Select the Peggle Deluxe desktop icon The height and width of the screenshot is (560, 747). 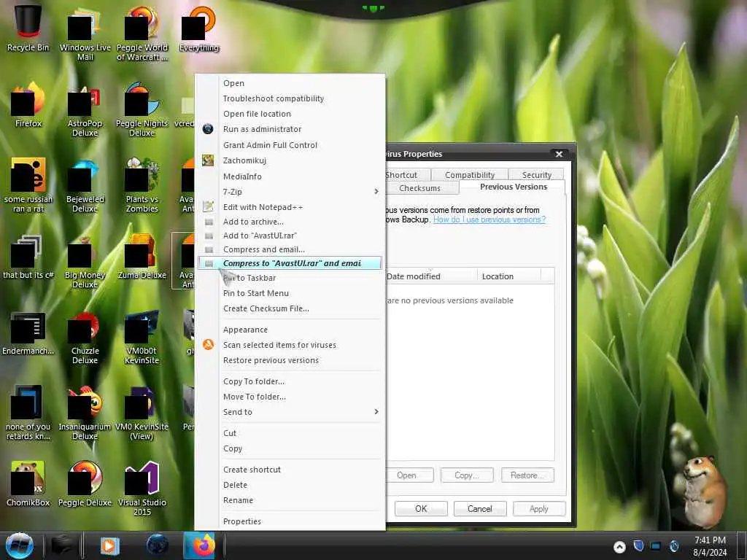(x=85, y=483)
